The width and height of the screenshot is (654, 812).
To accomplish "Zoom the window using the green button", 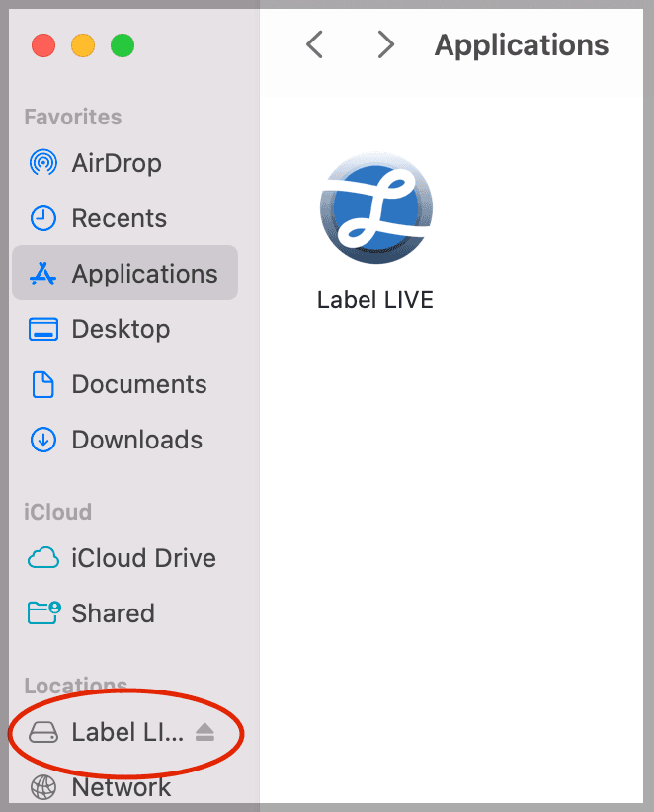I will point(123,45).
